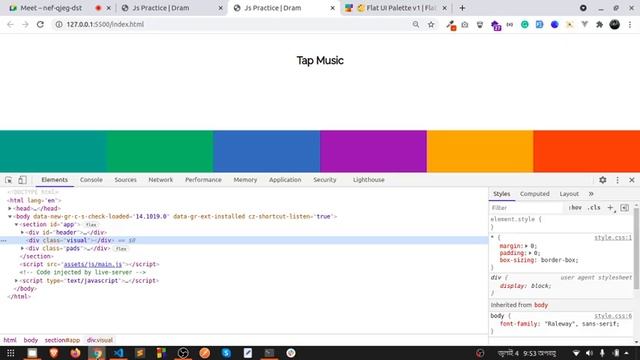This screenshot has height=360, width=640.
Task: Launch Firefox from the taskbar
Action: 75,353
